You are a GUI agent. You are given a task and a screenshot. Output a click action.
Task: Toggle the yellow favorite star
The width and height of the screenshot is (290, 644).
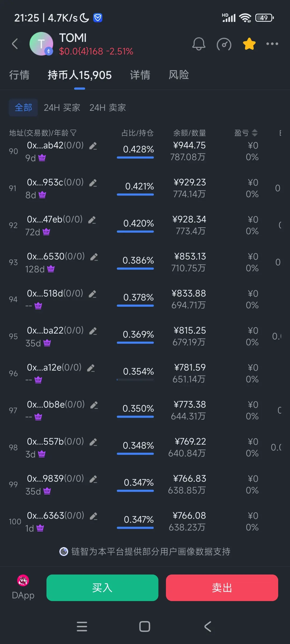(x=249, y=44)
